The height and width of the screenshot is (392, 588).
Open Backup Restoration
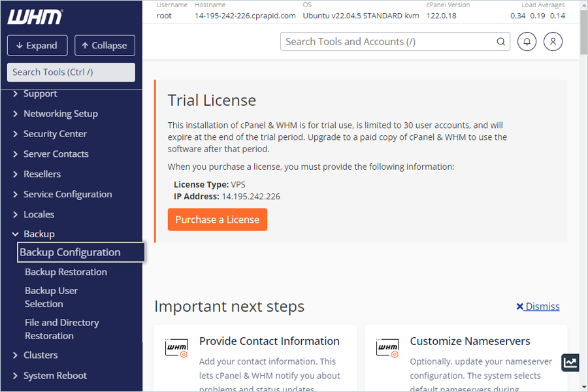pos(66,272)
